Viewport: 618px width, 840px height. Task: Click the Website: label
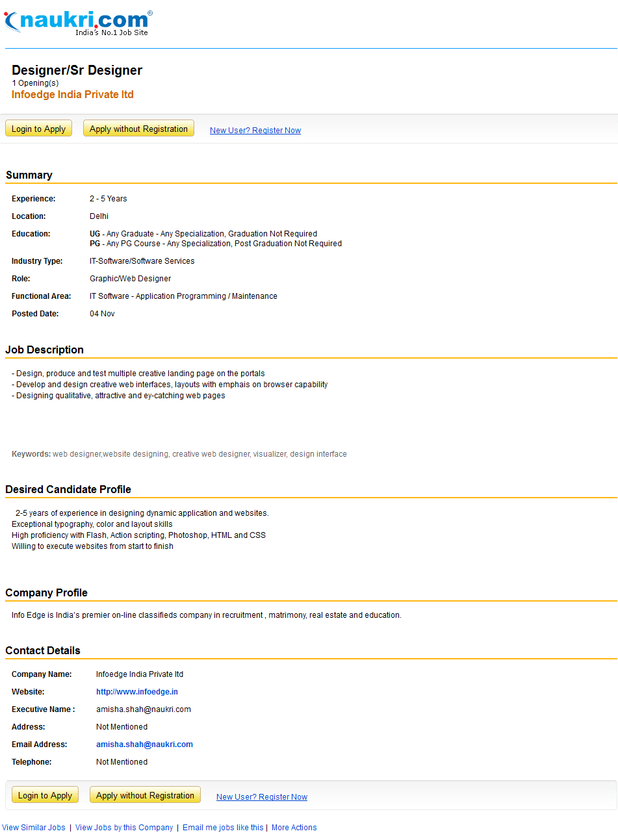pos(28,692)
